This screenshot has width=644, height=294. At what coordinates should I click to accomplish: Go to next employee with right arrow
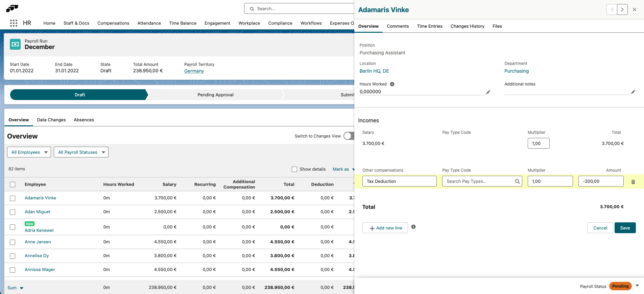click(622, 9)
